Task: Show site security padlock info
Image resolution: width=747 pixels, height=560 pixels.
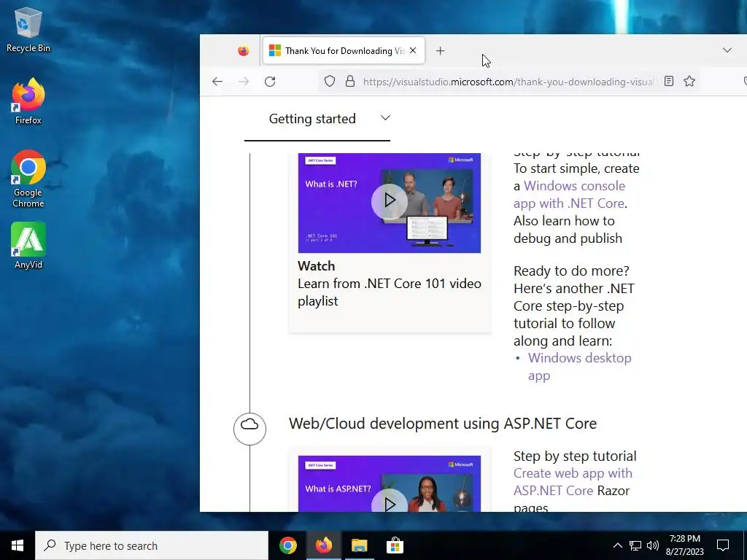Action: (x=350, y=82)
